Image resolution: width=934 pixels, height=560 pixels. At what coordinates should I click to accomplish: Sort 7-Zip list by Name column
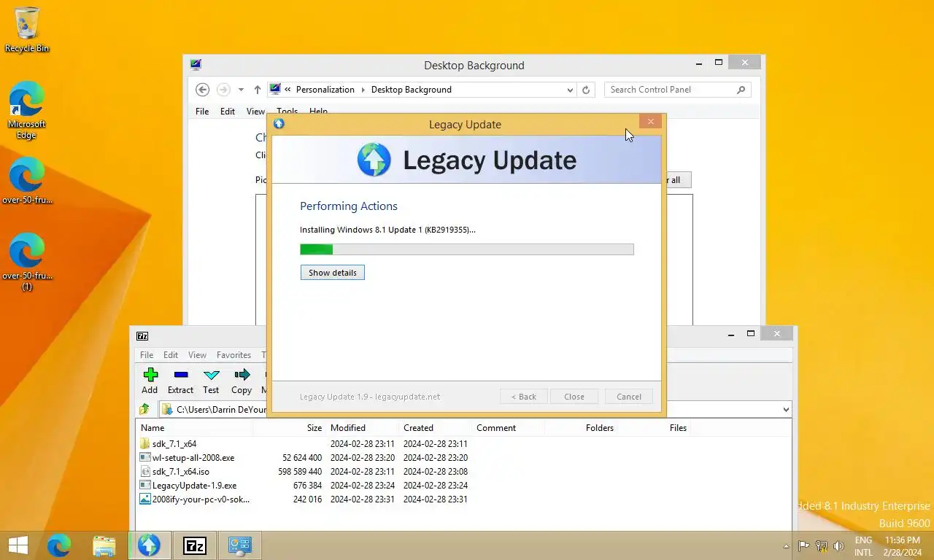(x=194, y=428)
